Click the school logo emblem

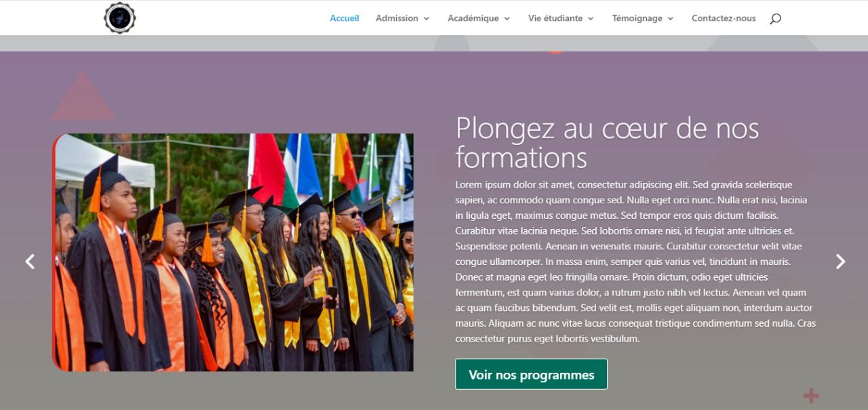[x=120, y=18]
